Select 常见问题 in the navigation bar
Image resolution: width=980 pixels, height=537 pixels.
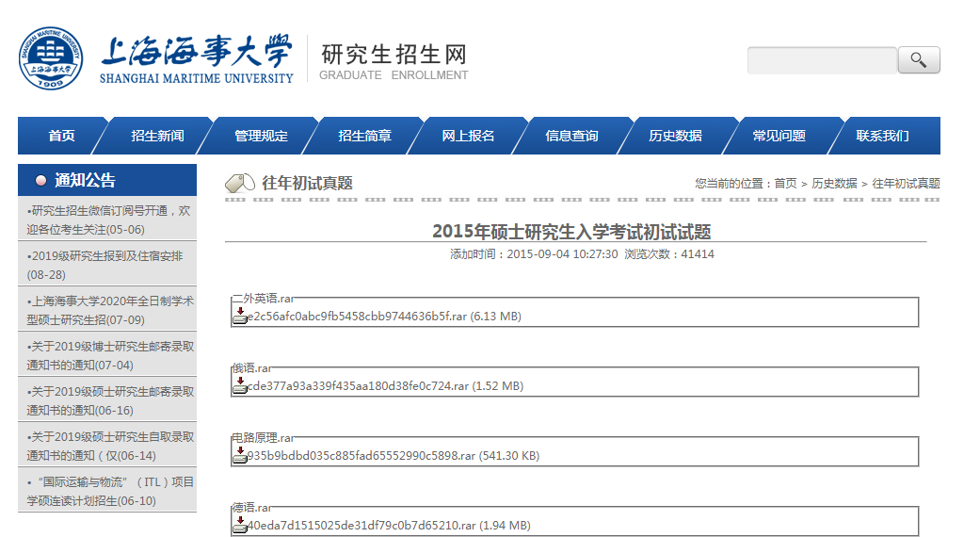(x=779, y=136)
